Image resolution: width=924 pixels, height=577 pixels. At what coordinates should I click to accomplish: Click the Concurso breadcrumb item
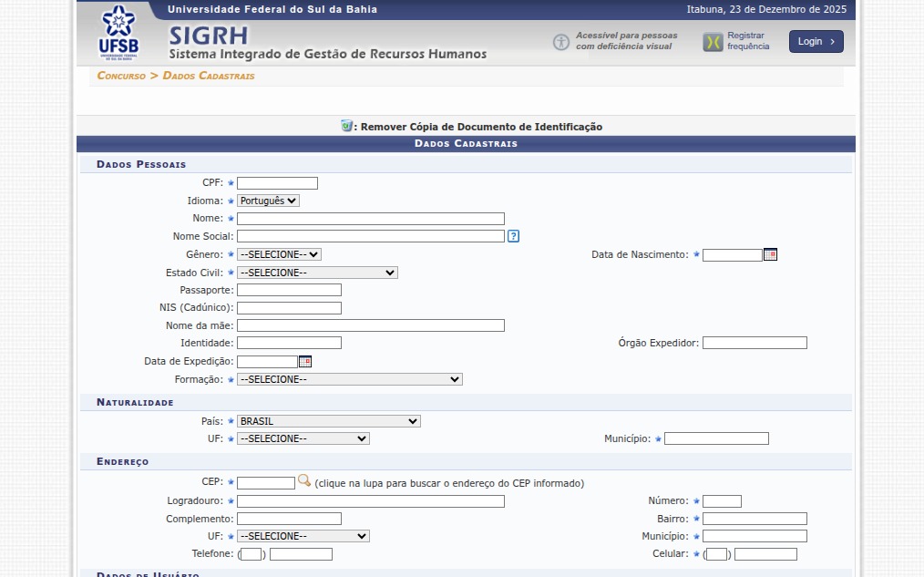coord(121,76)
